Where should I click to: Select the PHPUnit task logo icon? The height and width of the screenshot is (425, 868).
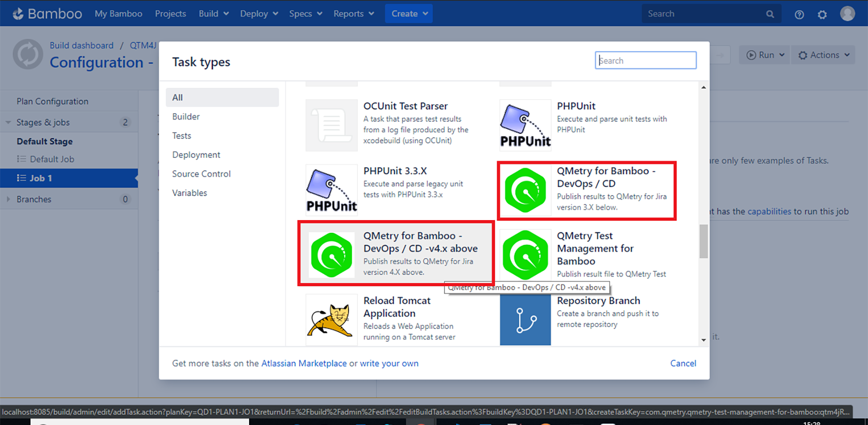(525, 125)
